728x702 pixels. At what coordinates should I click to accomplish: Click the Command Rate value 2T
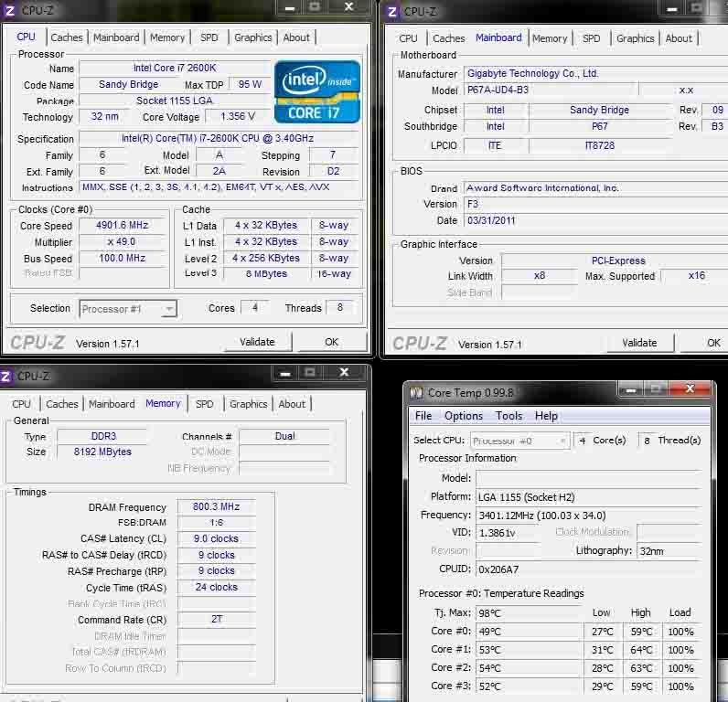pos(217,620)
